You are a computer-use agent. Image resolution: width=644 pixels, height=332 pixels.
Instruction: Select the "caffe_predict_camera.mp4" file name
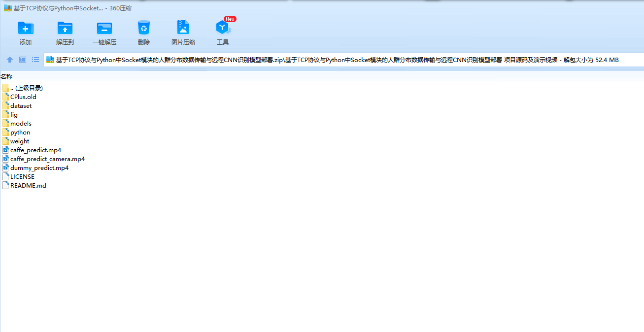coord(47,159)
